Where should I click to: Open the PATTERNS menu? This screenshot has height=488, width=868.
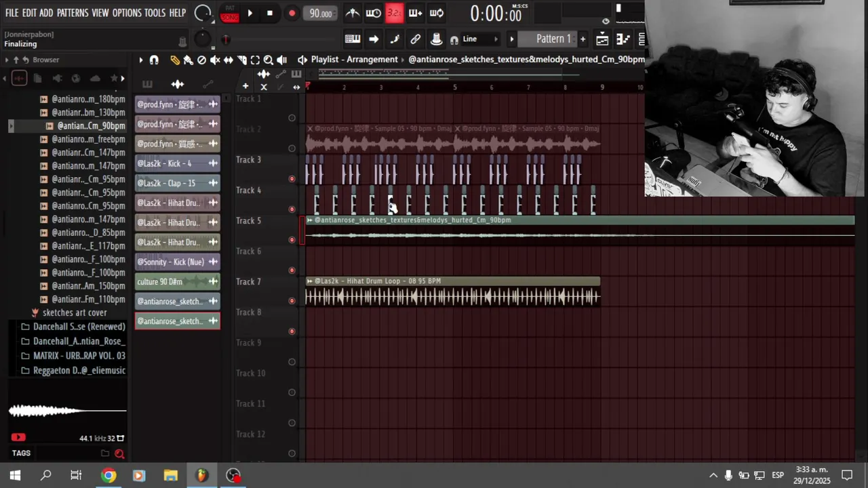click(x=73, y=13)
